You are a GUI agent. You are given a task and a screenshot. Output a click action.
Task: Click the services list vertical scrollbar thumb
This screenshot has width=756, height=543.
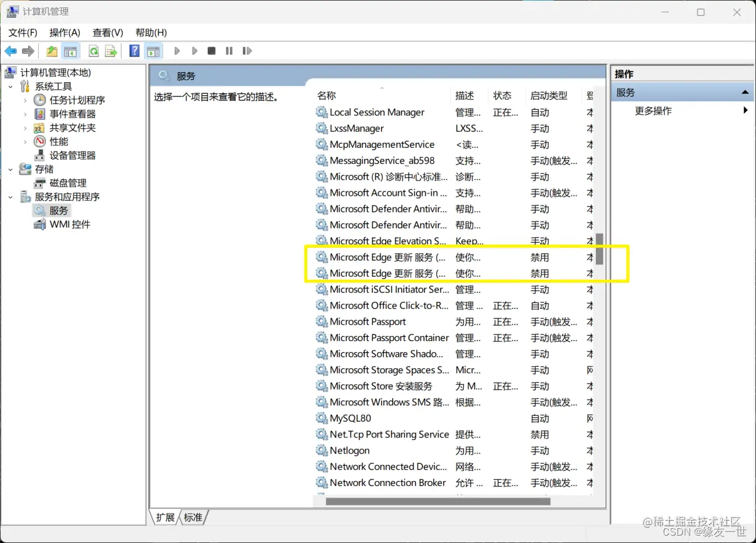600,248
